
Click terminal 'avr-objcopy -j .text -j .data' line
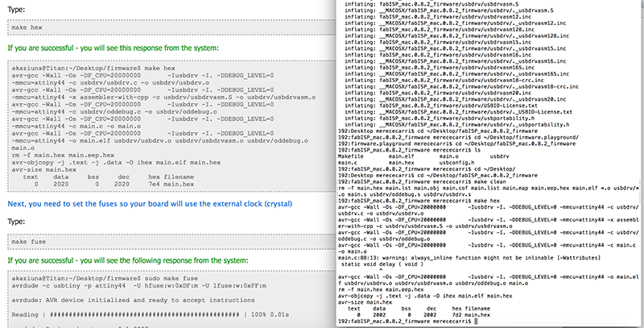click(x=425, y=297)
